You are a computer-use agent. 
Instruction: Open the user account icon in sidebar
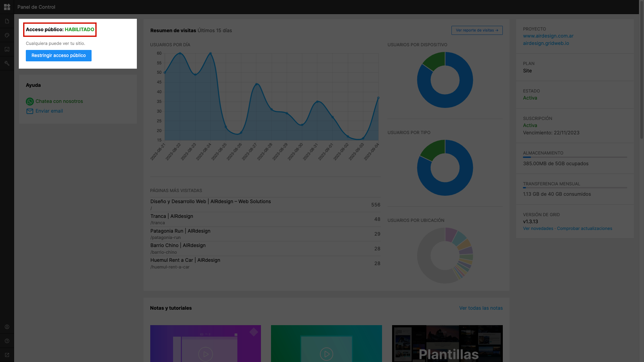click(x=7, y=327)
